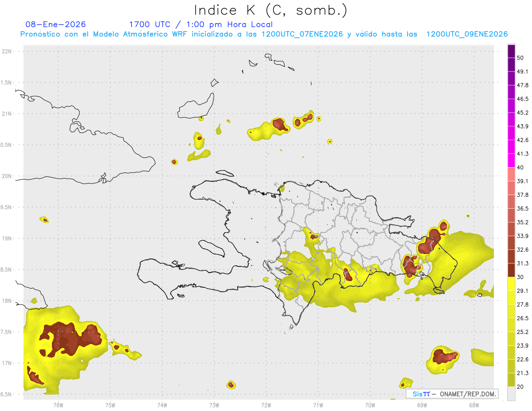Click the "1200UTC_09ENE2026" valid-until time text
This screenshot has height=411, width=532.
pyautogui.click(x=467, y=34)
